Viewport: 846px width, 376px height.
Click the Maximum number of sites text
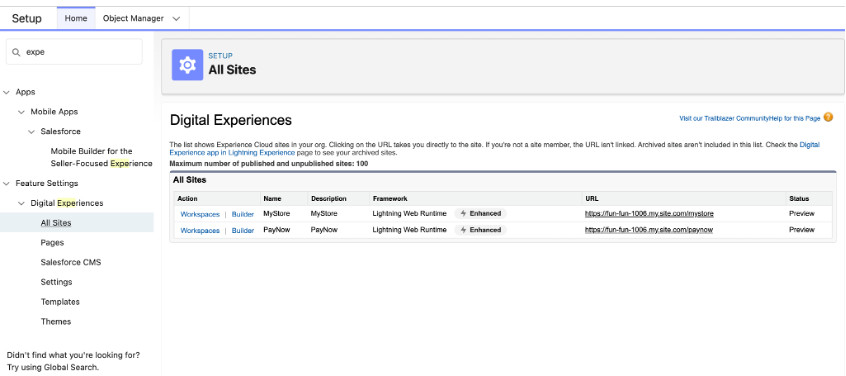[269, 163]
